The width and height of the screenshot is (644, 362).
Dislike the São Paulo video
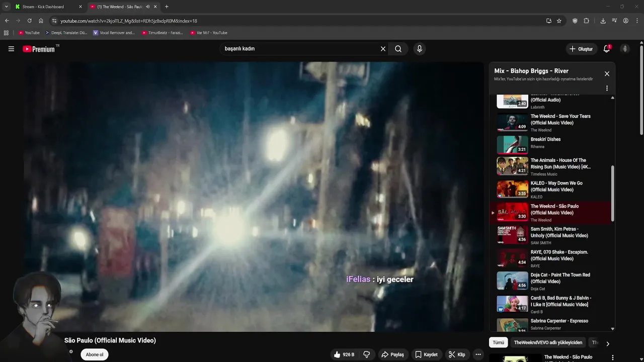pyautogui.click(x=367, y=354)
